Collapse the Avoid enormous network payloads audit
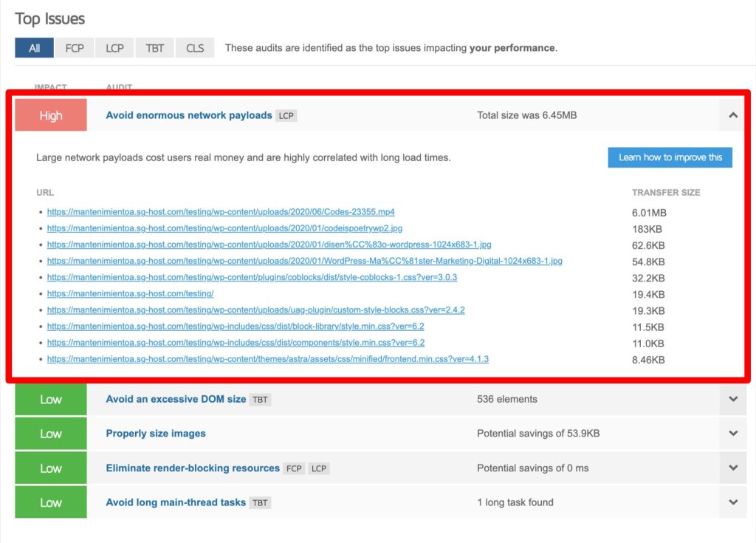756x543 pixels. pyautogui.click(x=733, y=115)
